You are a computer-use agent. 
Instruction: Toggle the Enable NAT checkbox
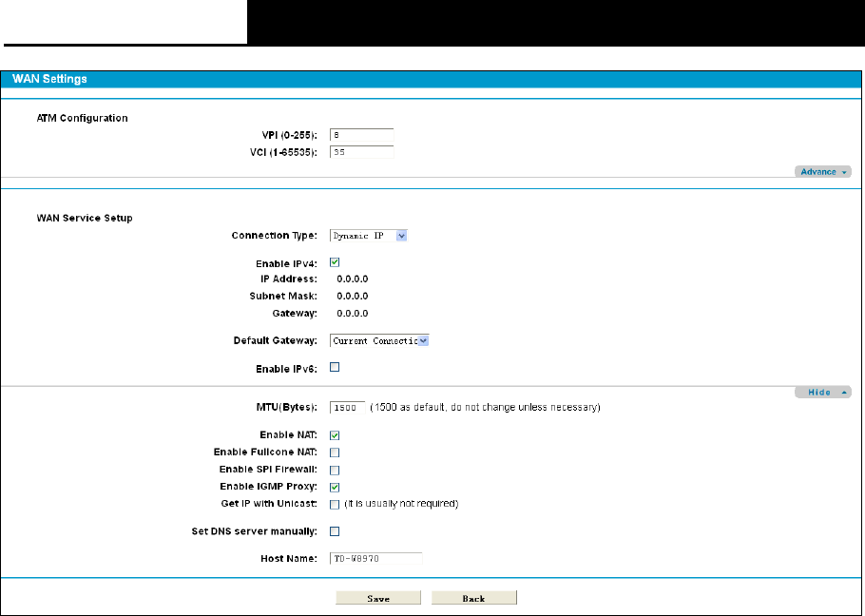pos(335,435)
